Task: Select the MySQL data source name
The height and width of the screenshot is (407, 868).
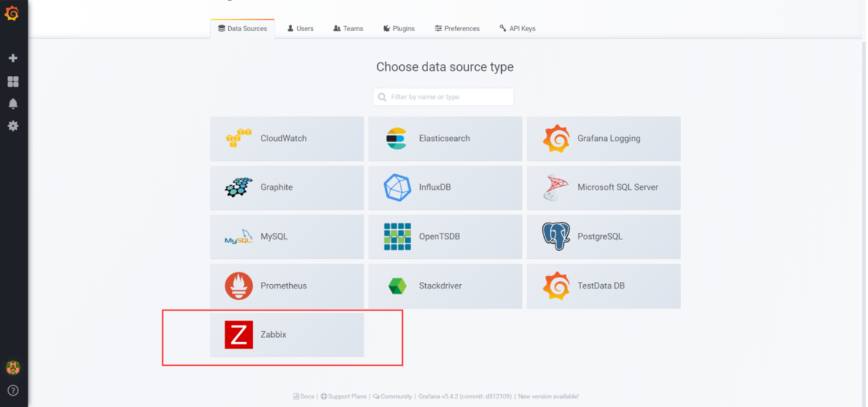Action: tap(274, 237)
